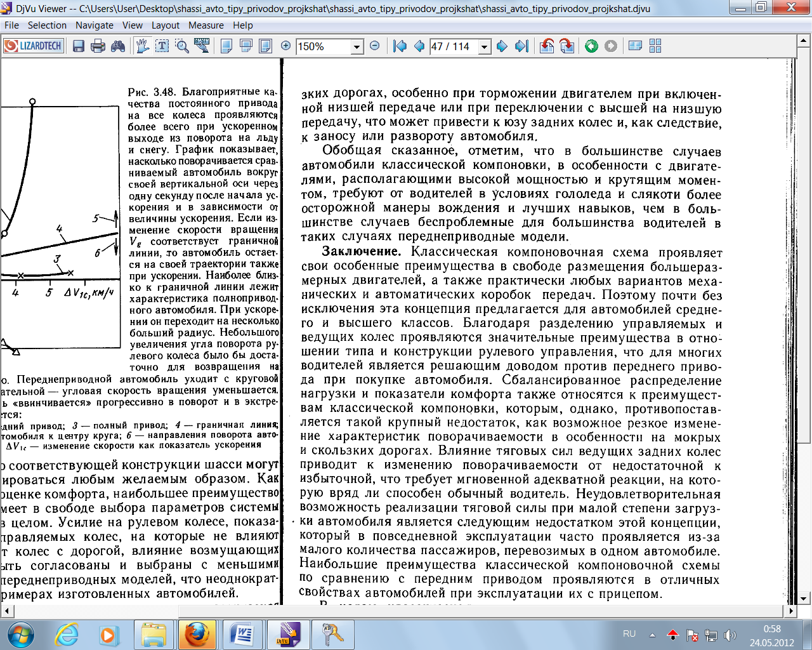
Task: Click the horizontal scrollbar right arrow
Action: (x=791, y=611)
